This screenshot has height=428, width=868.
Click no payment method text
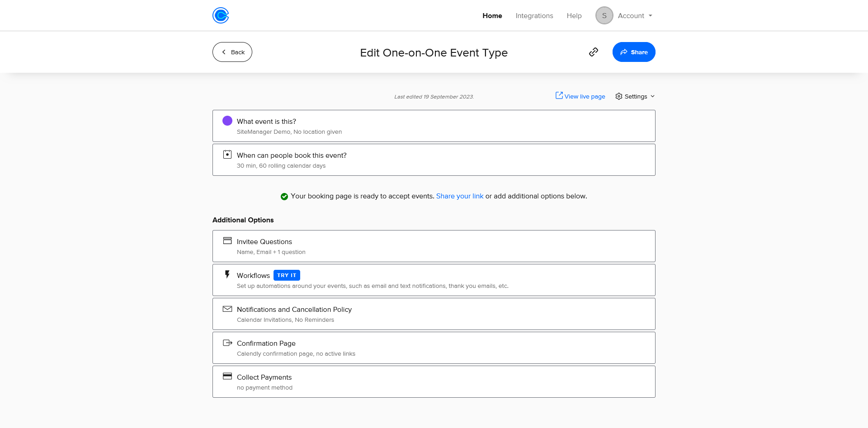click(264, 388)
